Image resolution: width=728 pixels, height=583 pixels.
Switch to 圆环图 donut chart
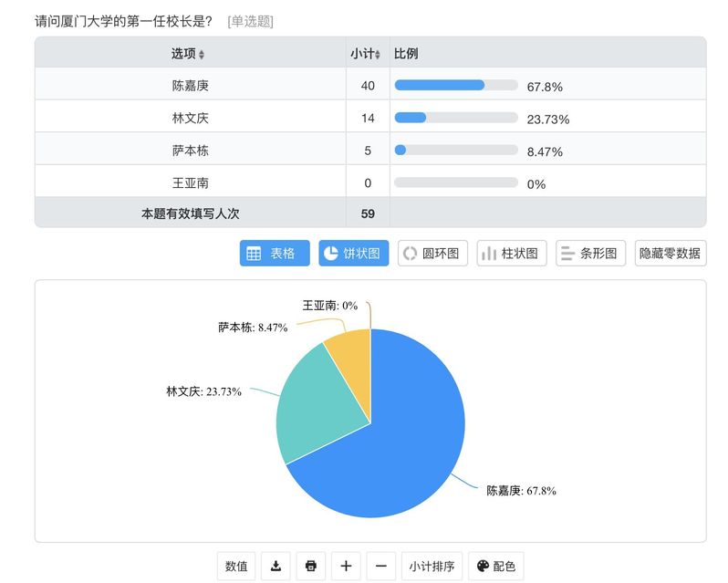(433, 254)
